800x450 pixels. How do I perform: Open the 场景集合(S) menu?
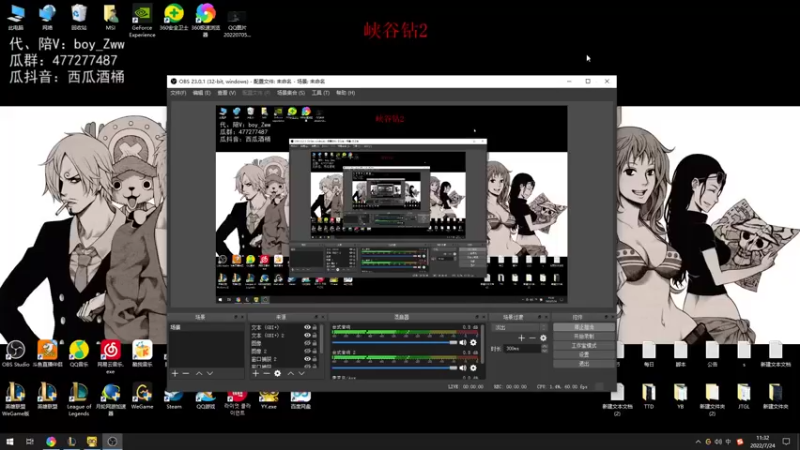click(290, 93)
